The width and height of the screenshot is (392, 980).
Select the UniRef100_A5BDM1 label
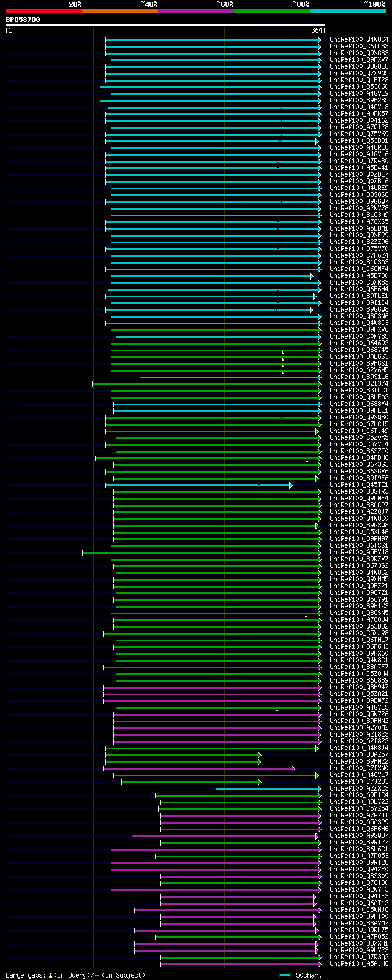[x=359, y=228]
